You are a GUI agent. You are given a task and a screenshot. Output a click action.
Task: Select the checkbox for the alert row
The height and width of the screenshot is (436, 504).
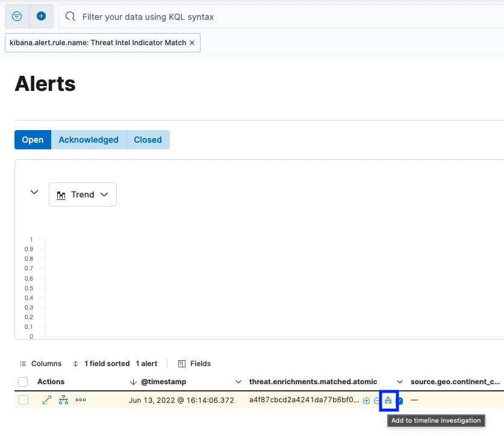(x=23, y=399)
